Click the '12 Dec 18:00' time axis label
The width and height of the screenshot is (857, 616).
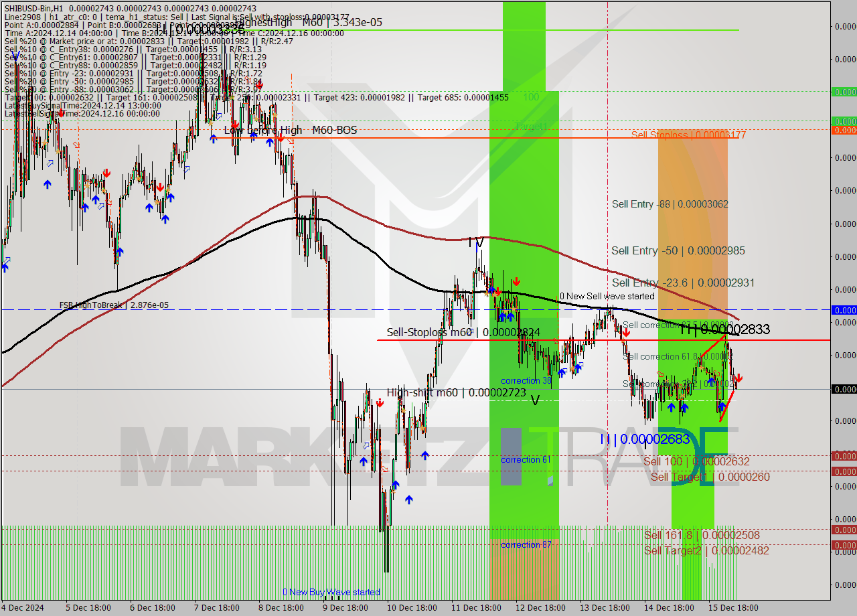[x=540, y=608]
